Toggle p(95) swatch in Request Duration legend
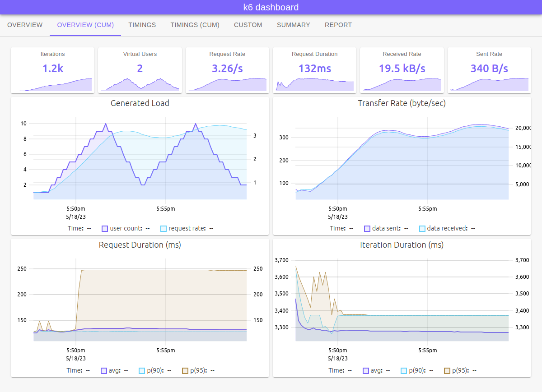The image size is (542, 392). [x=185, y=371]
